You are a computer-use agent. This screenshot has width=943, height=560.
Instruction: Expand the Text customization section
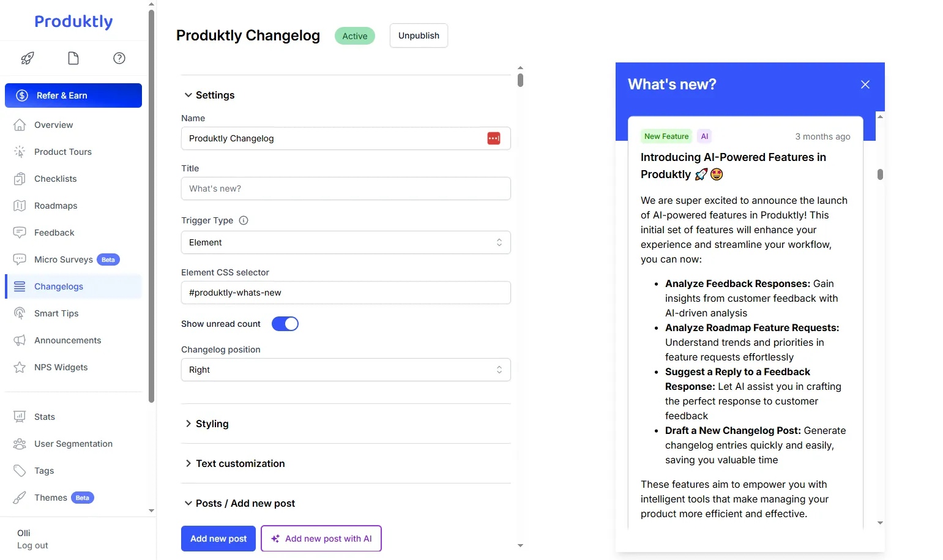coord(240,463)
